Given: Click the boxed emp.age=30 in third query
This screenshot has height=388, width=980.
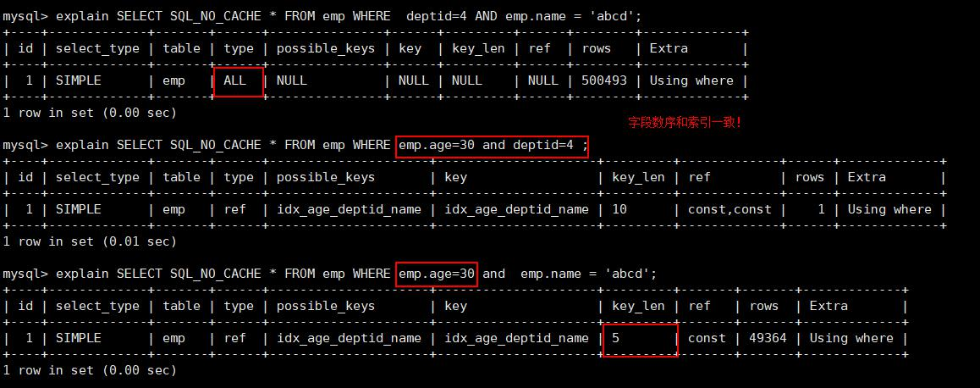Looking at the screenshot, I should coord(438,274).
